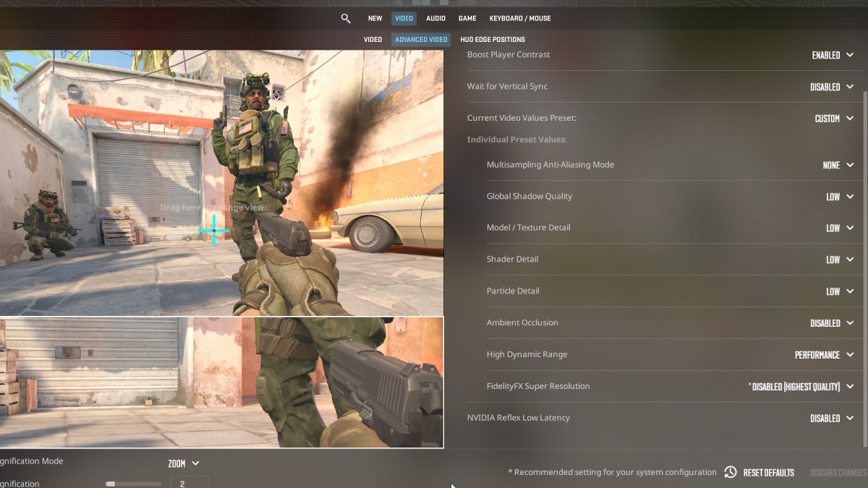Image resolution: width=868 pixels, height=488 pixels.
Task: Click the clock icon next to Reset Defaults
Action: (730, 472)
